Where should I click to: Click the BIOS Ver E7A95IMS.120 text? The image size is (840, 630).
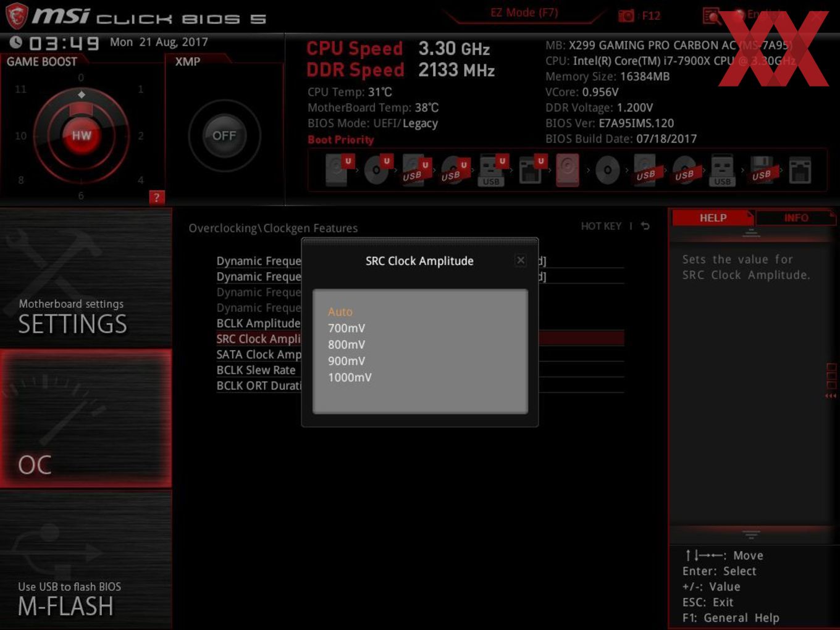point(609,123)
